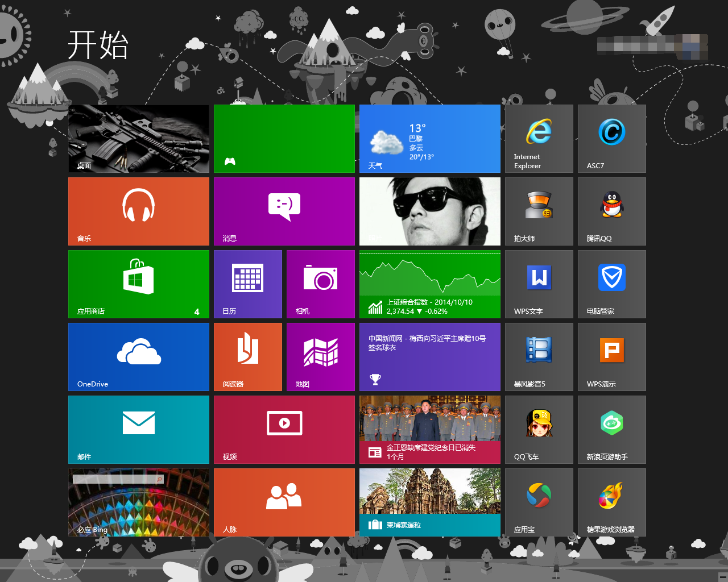Open the 消息 messaging tile

[x=284, y=211]
